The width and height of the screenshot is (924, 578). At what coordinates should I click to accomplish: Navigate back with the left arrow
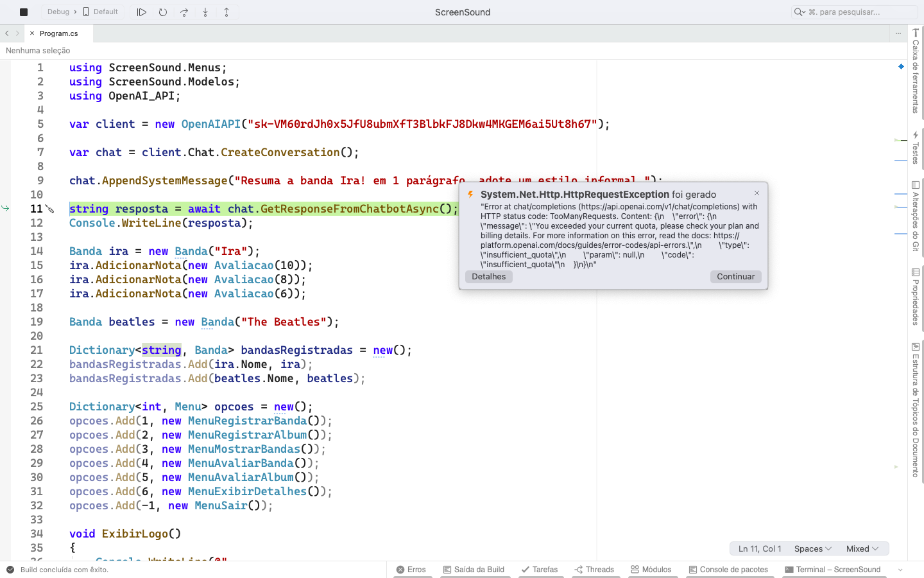tap(6, 33)
